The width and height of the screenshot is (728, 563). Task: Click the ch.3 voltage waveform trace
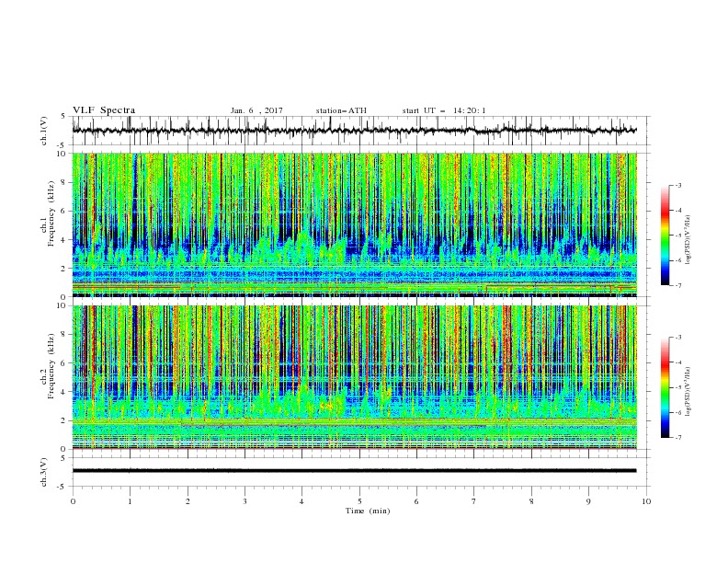point(354,471)
